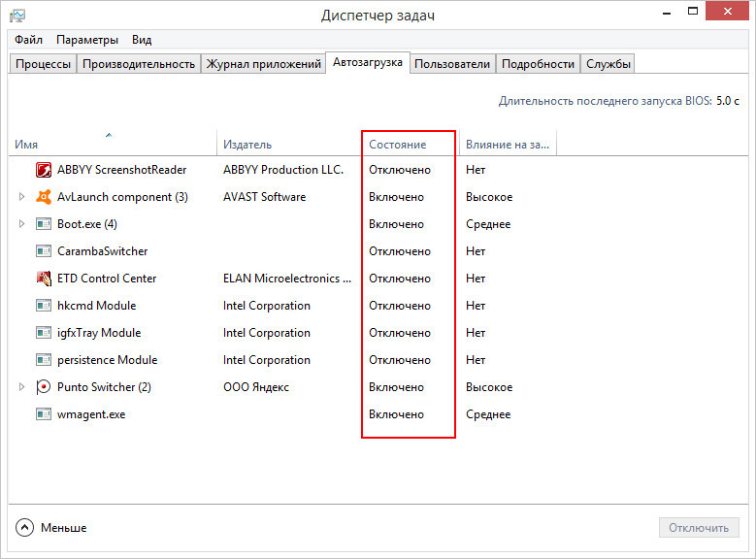Image resolution: width=756 pixels, height=559 pixels.
Task: Click Нет impact of ETD Control Center
Action: pyautogui.click(x=476, y=279)
